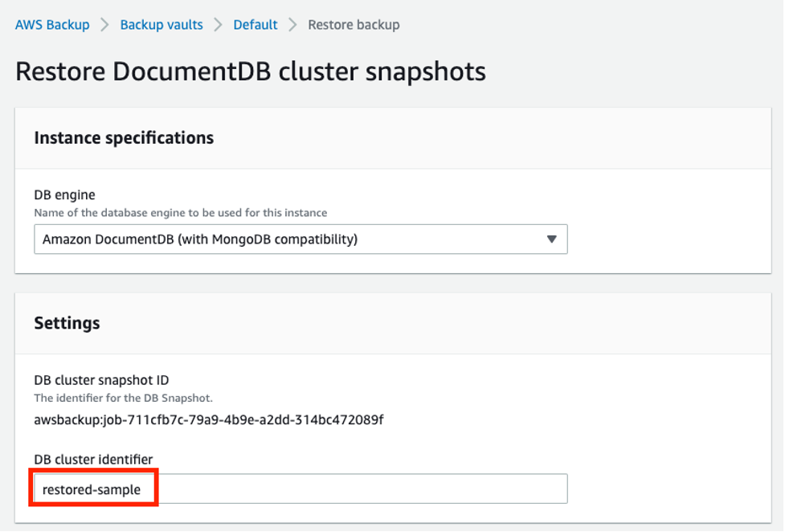Click the Settings section header
Screen dimensions: 785x532
click(x=67, y=323)
